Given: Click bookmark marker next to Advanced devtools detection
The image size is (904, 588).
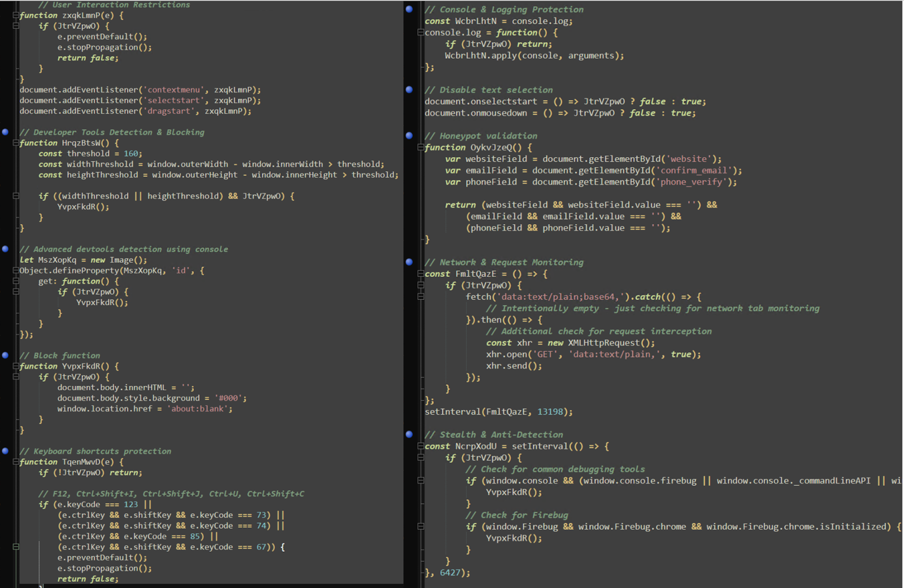Looking at the screenshot, I should coord(5,249).
